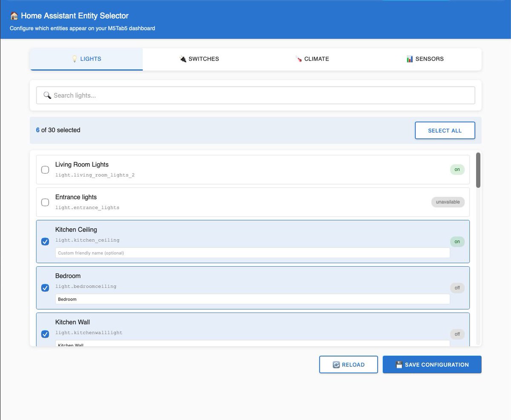Image resolution: width=511 pixels, height=420 pixels.
Task: Uncheck the Bedroom checkbox
Action: [45, 288]
